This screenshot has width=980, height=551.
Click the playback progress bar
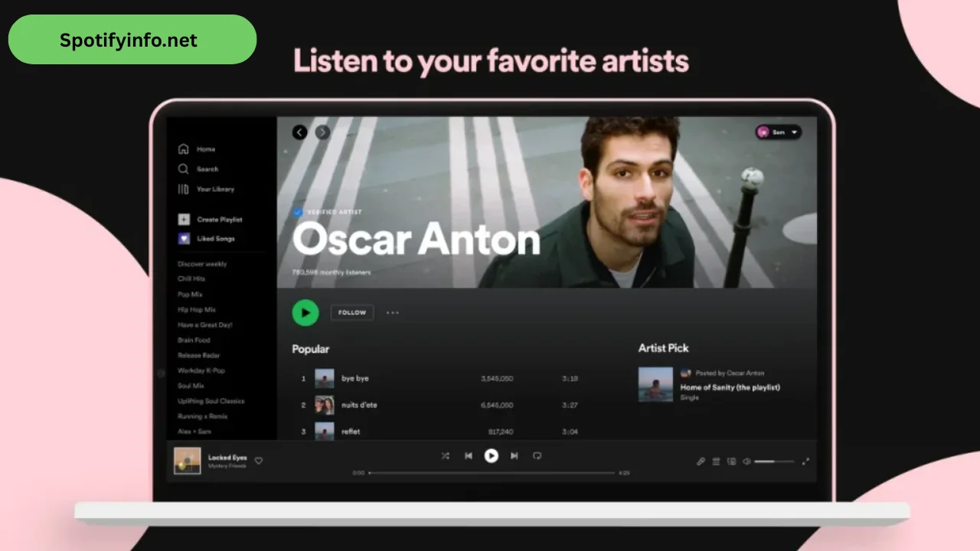point(492,473)
